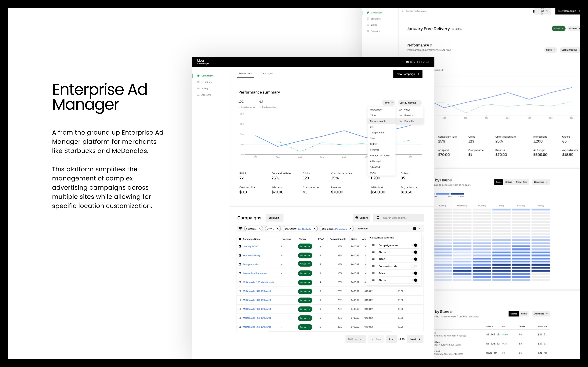Image resolution: width=588 pixels, height=367 pixels.
Task: Expand the Last 12 months dropdown
Action: (410, 103)
